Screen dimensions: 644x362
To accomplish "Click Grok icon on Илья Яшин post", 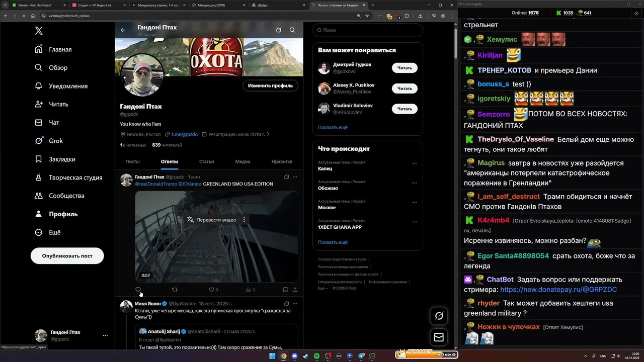I will click(x=286, y=304).
